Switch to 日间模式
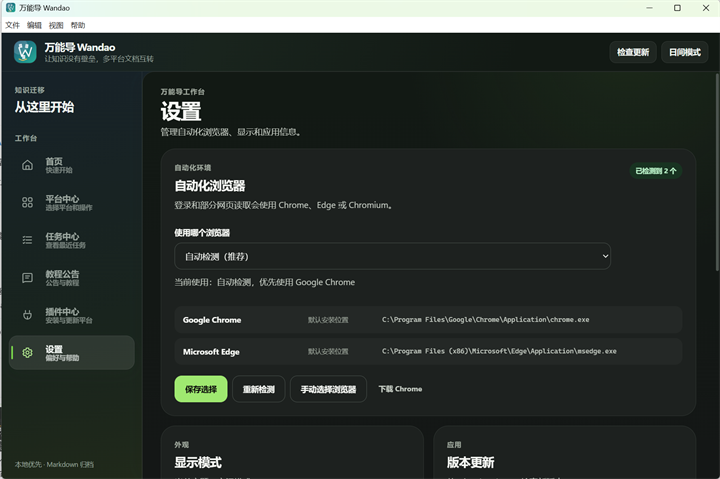This screenshot has width=720, height=479. pyautogui.click(x=685, y=52)
